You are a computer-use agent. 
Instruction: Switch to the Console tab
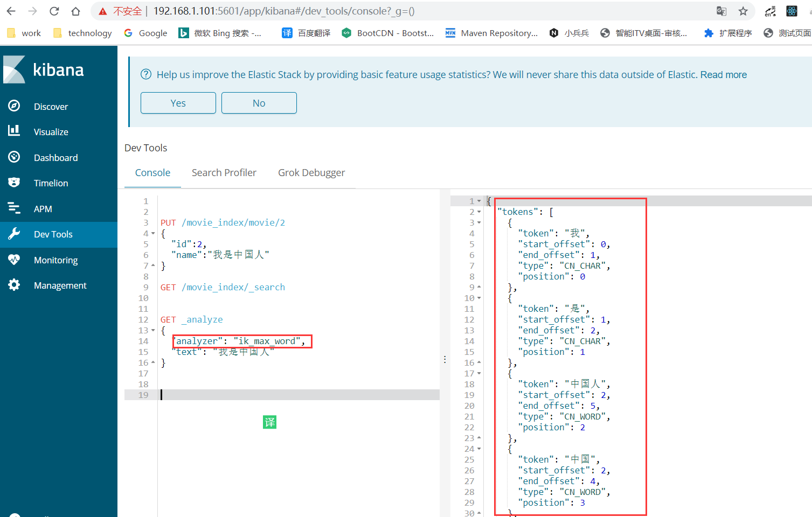click(152, 173)
